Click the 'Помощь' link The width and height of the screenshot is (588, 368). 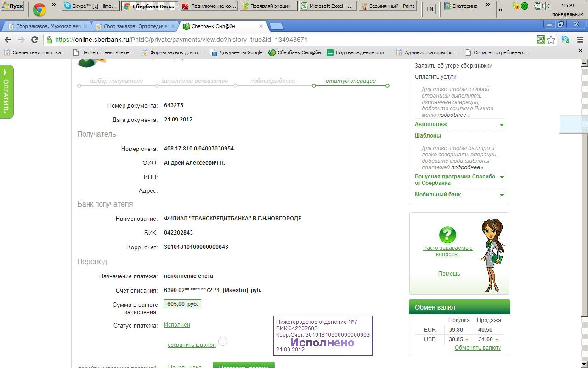point(449,274)
